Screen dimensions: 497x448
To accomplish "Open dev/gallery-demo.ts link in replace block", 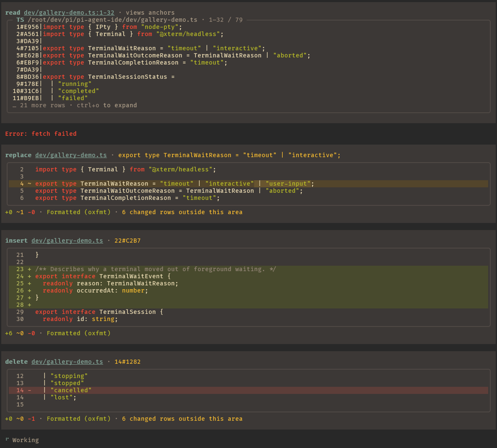I will [71, 155].
